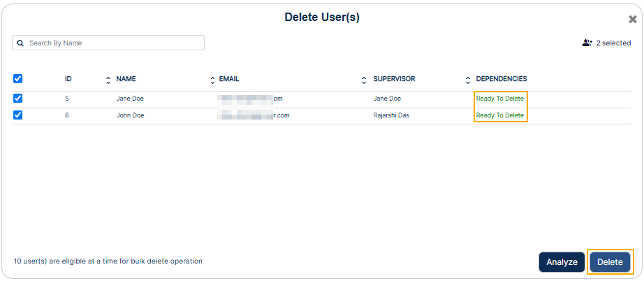644x281 pixels.
Task: Close the Delete User(s) dialog
Action: point(633,20)
